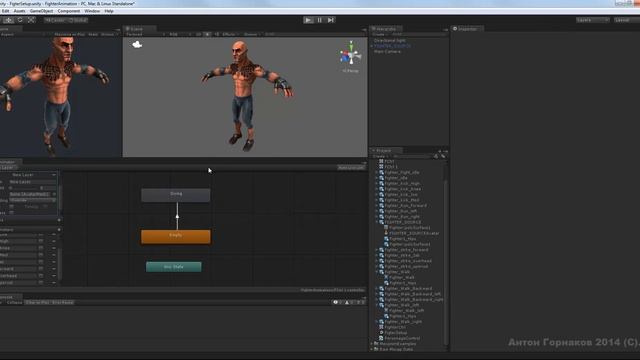Toggle the Overhead parameter checkbox
The image size is (640, 360).
point(41,276)
